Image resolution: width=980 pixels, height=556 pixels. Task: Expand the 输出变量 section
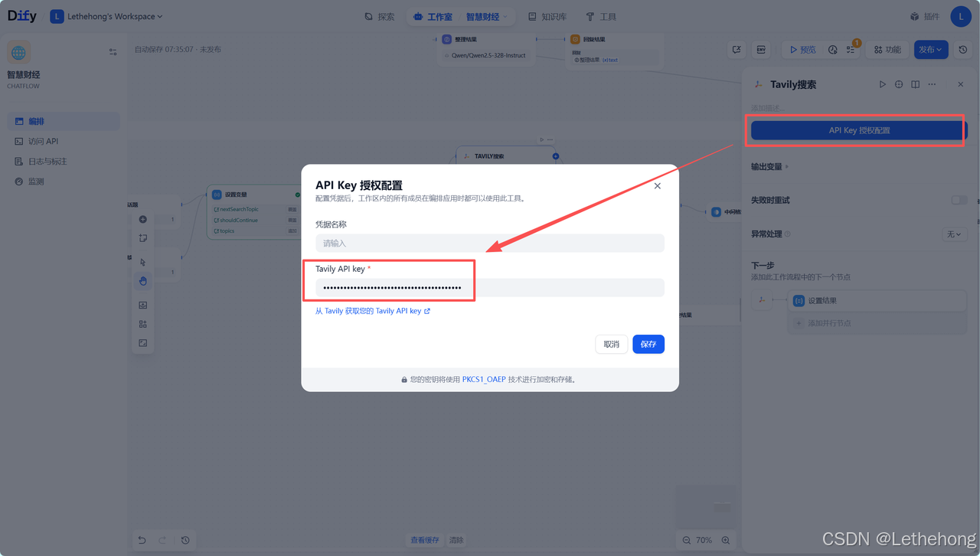point(769,166)
